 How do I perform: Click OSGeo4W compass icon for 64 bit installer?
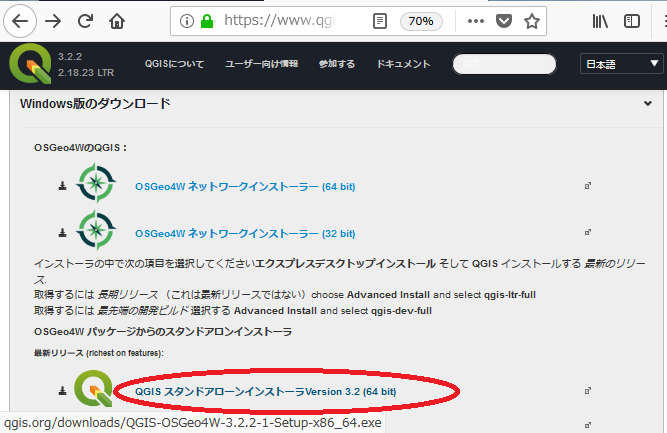[x=96, y=183]
